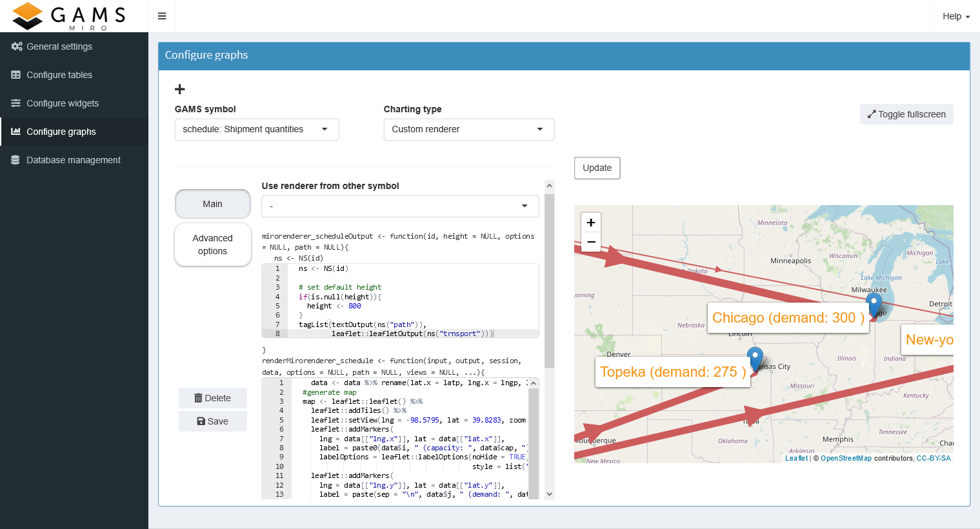
Task: Delete the current renderer via trash icon
Action: pos(212,397)
